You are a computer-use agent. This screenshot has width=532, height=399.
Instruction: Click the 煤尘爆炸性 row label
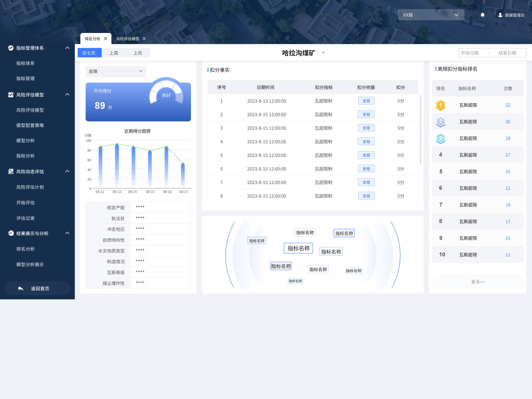point(113,284)
